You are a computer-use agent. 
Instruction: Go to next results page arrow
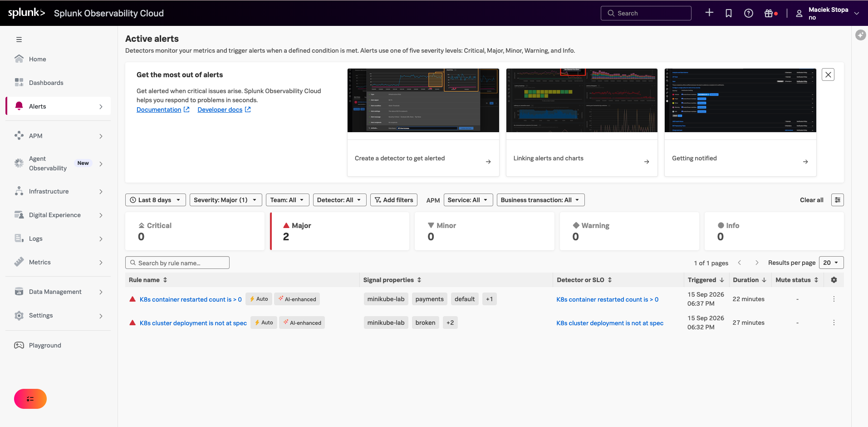point(757,263)
